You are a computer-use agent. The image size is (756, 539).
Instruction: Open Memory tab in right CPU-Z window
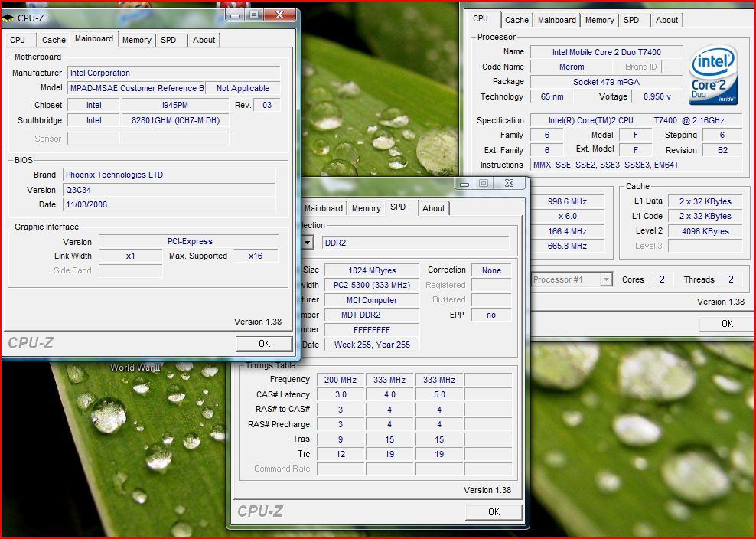[599, 20]
